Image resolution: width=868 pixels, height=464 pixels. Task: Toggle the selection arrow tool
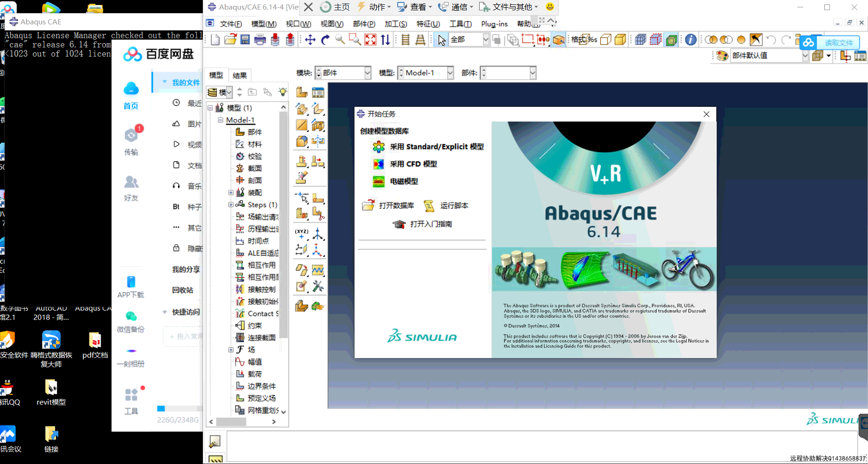441,40
